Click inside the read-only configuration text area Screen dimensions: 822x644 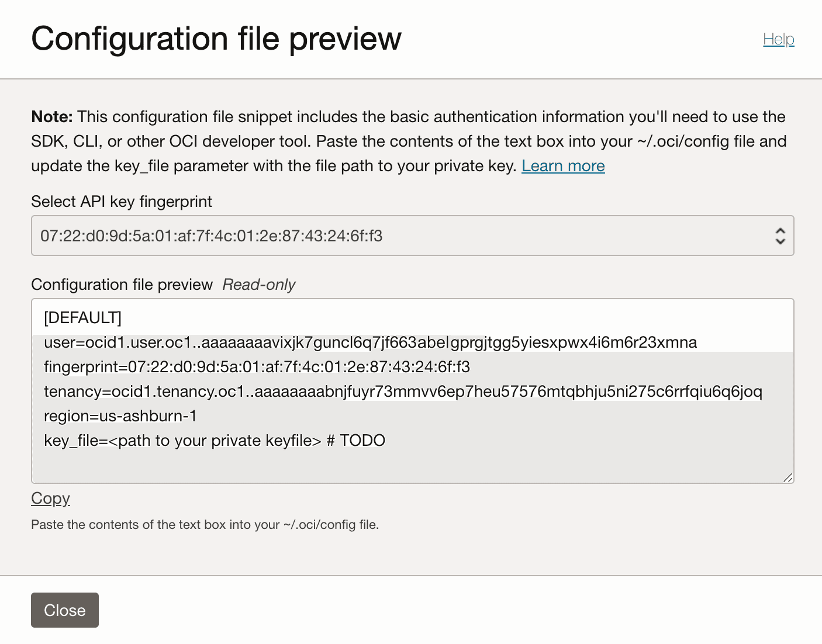tap(409, 462)
